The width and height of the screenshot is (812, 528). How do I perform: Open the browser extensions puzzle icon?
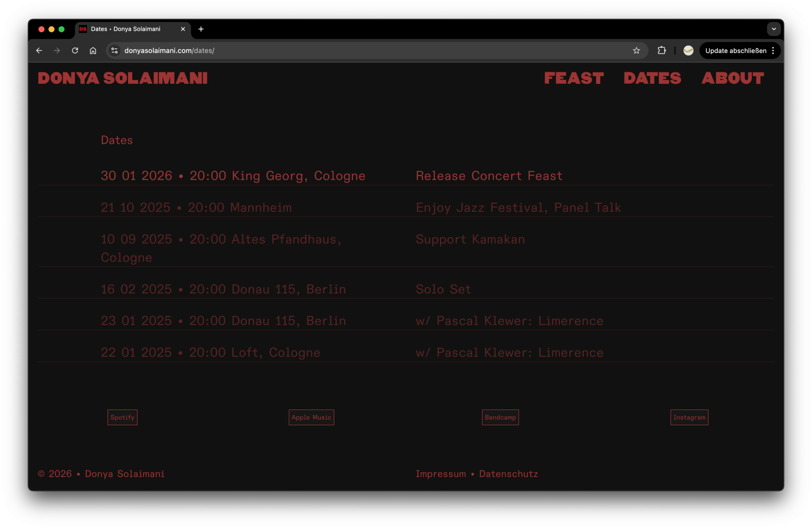coord(661,50)
